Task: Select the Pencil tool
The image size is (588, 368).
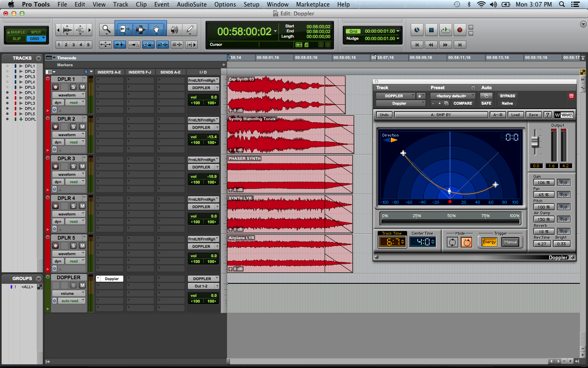Action: (x=190, y=29)
